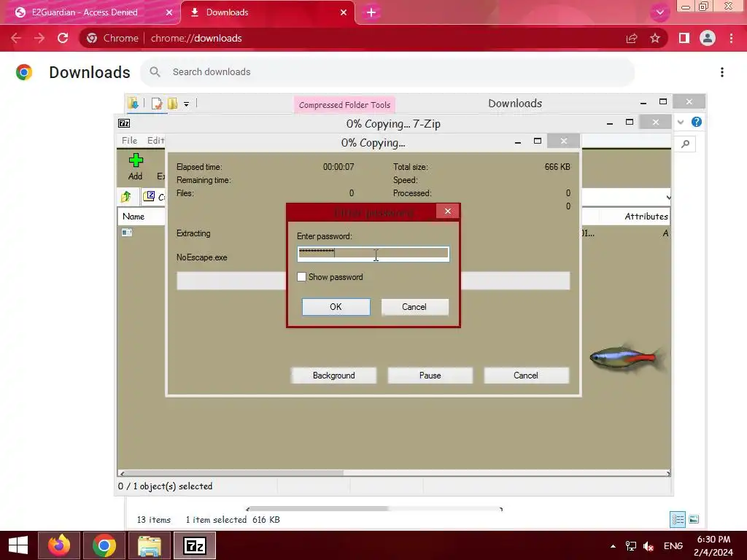
Task: Cancel the copying progress window
Action: click(526, 376)
